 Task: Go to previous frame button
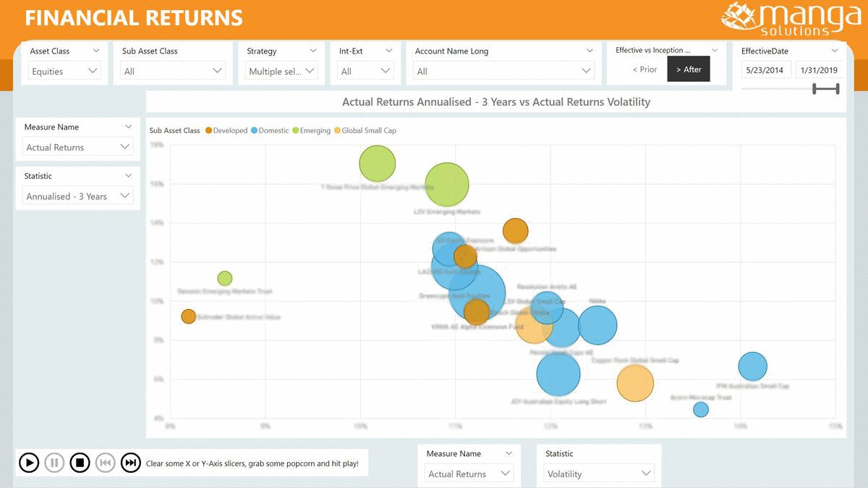(105, 463)
